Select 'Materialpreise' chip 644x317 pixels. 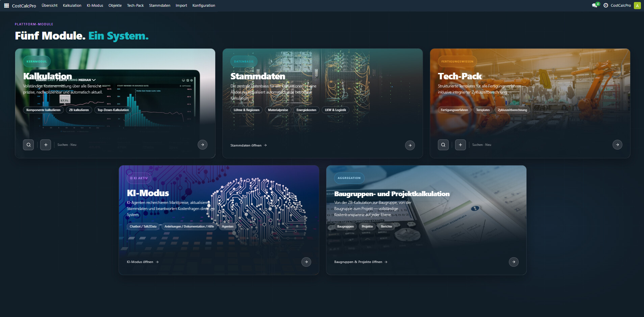point(278,110)
